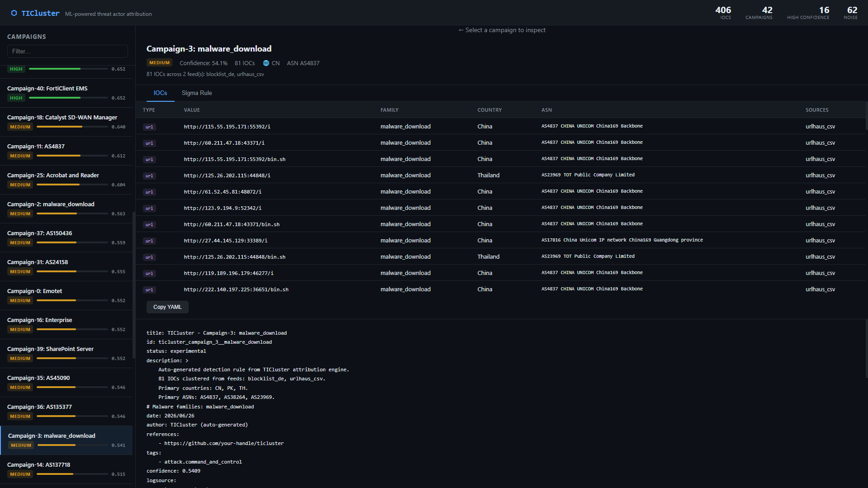
Task: Click Campaign-40 FortiClient EMS confidence bar
Action: point(68,98)
